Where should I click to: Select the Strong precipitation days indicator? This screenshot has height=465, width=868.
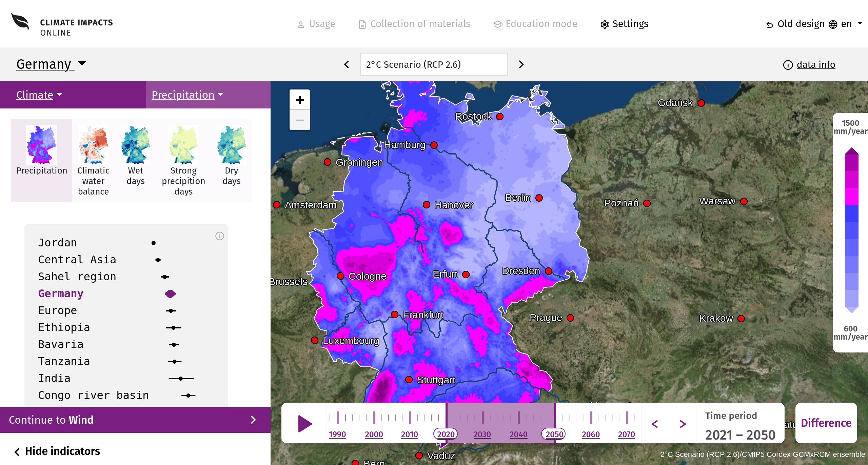[x=183, y=161]
